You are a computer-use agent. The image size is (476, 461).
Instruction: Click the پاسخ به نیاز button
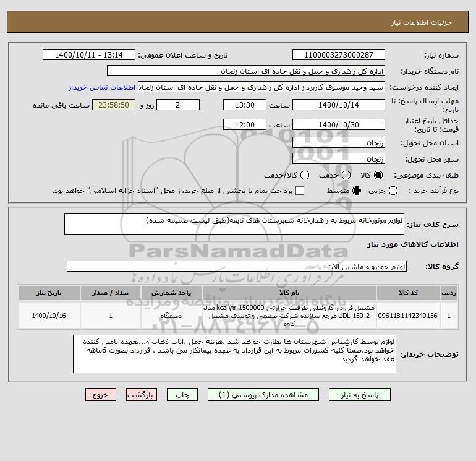pyautogui.click(x=359, y=395)
